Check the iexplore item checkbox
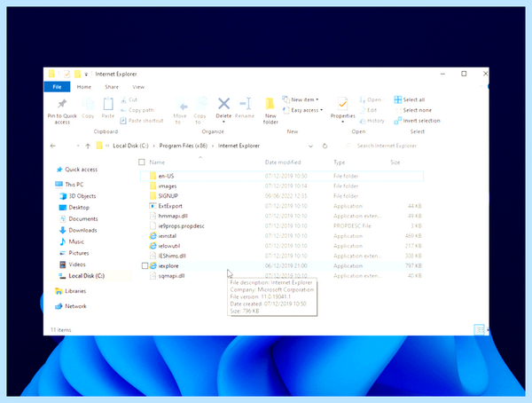The height and width of the screenshot is (403, 532). (x=145, y=265)
